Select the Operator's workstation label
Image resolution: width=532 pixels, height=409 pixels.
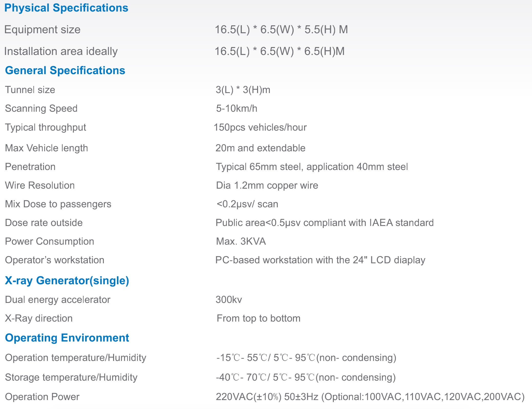tap(54, 260)
